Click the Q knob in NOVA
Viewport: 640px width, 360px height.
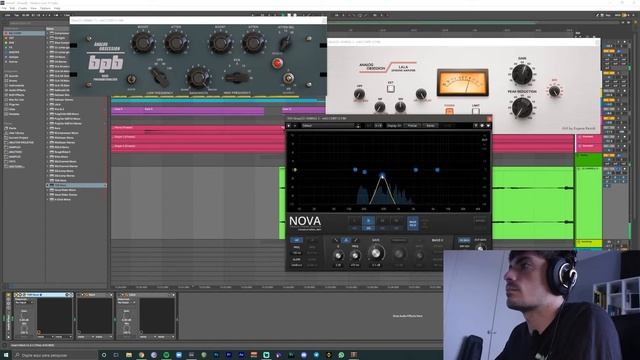pos(338,256)
